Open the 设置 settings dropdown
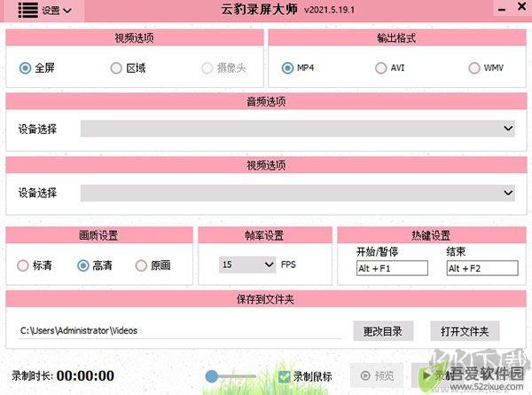 point(57,11)
